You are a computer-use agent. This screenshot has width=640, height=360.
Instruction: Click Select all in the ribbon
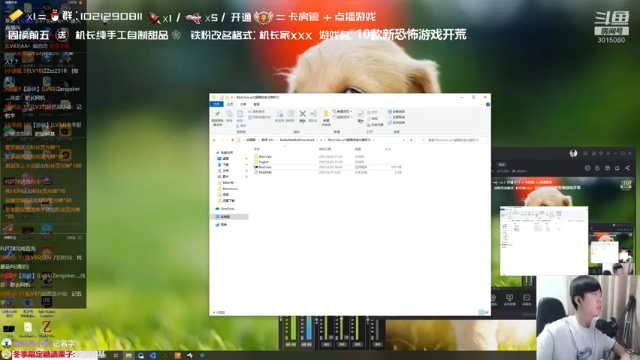tap(396, 111)
